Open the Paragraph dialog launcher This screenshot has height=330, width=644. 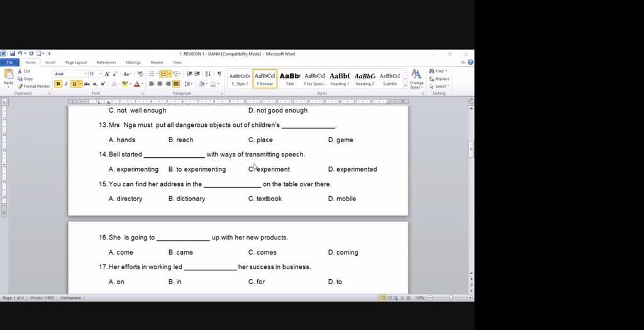point(222,94)
